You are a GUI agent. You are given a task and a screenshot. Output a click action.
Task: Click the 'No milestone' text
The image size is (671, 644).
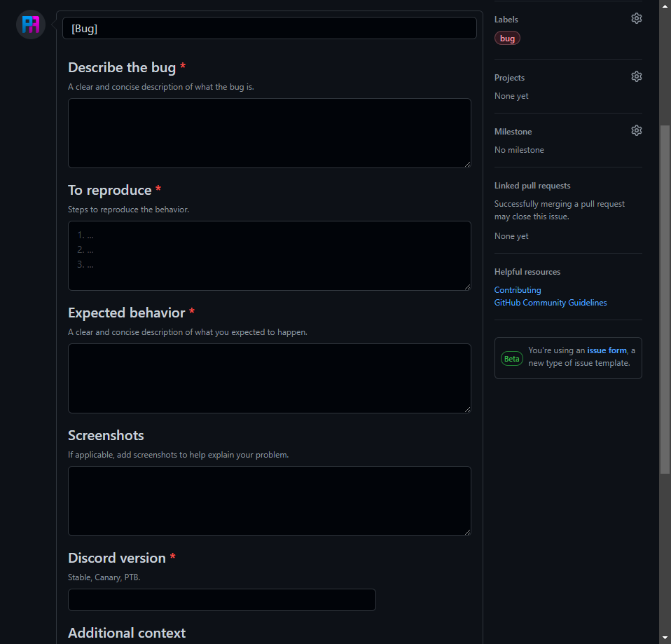coord(519,150)
